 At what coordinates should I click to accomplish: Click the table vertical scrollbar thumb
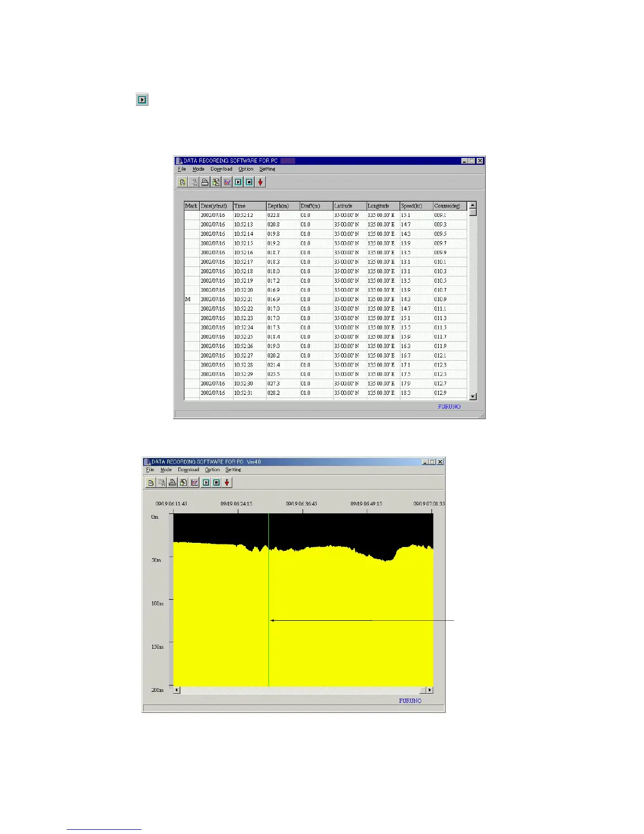473,212
